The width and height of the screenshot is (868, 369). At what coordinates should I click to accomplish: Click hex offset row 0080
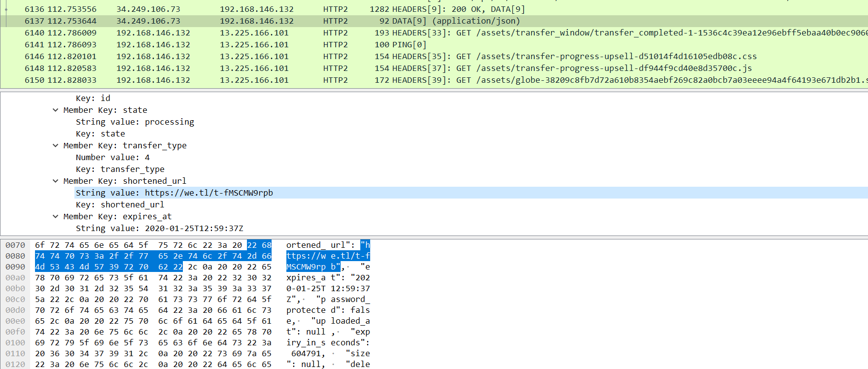coord(15,256)
